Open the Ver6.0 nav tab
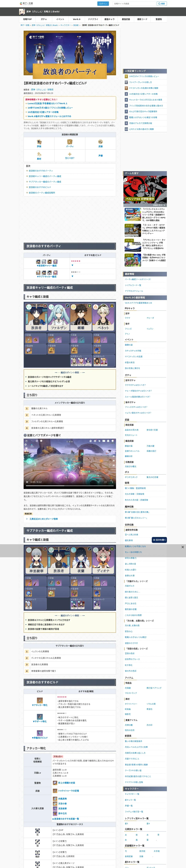This screenshot has width=186, height=868. (77, 19)
